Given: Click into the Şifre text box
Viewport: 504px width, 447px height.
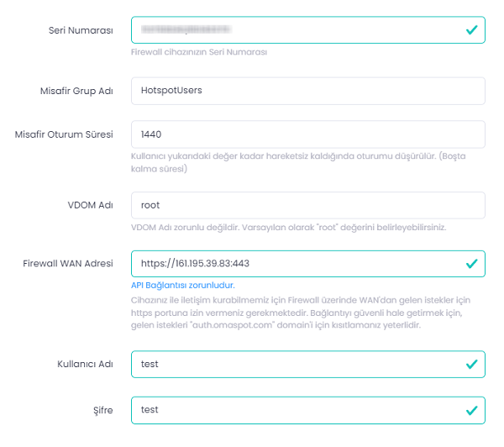Looking at the screenshot, I should tap(294, 410).
